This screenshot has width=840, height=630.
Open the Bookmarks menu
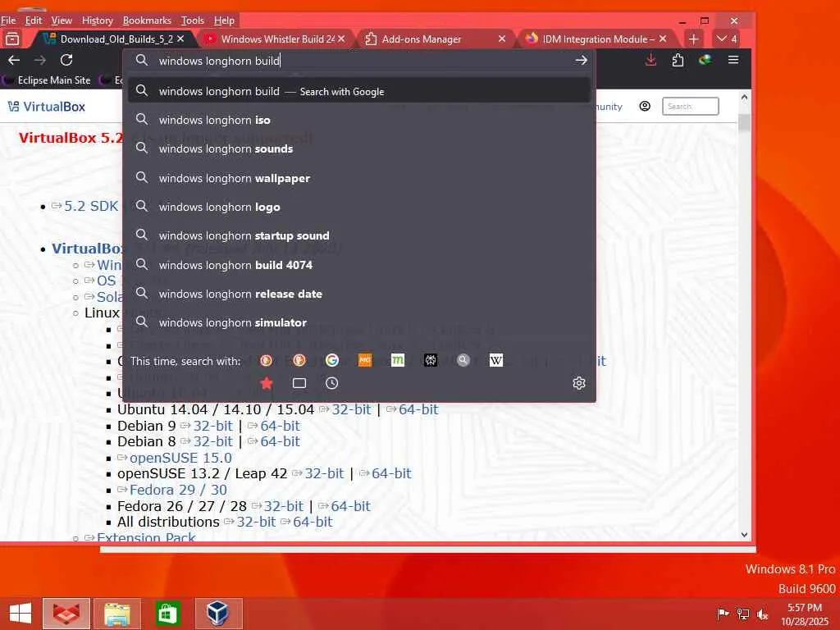pyautogui.click(x=147, y=21)
